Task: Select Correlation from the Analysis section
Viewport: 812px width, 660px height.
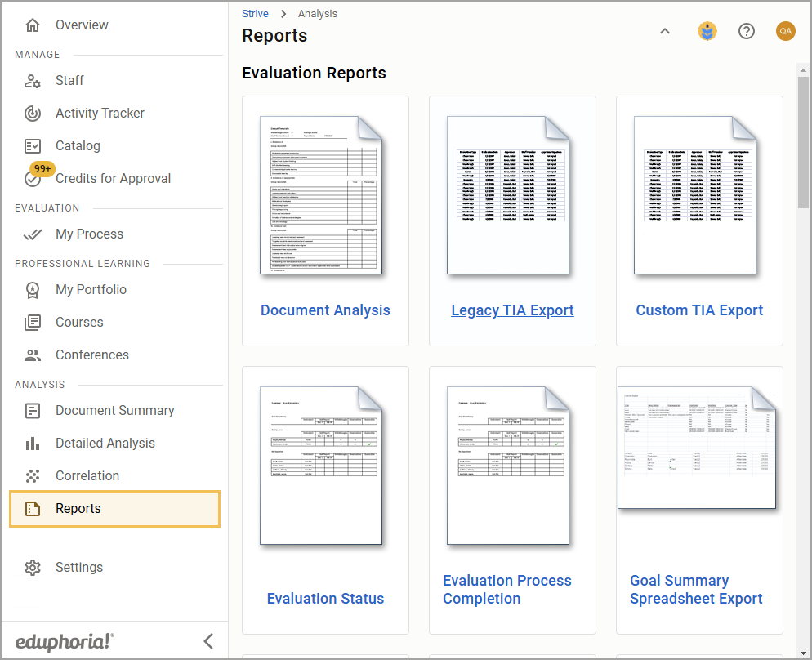Action: pos(87,476)
